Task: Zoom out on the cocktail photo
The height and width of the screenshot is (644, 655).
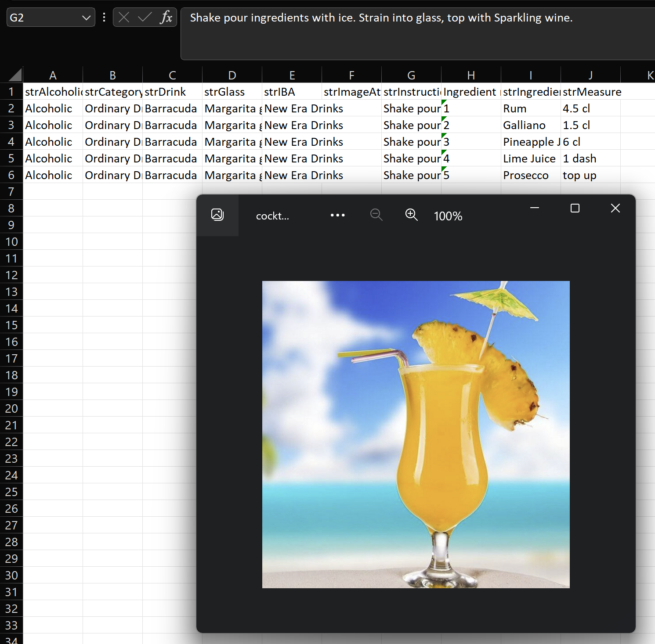Action: point(376,215)
